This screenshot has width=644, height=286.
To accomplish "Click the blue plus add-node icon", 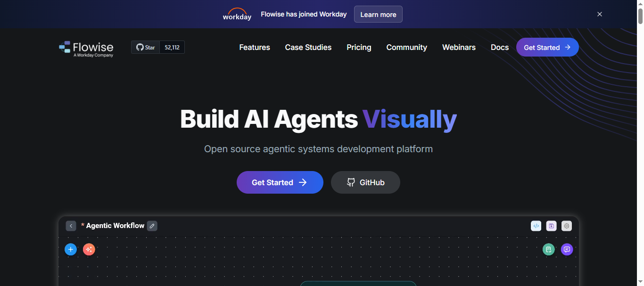I will (x=70, y=249).
